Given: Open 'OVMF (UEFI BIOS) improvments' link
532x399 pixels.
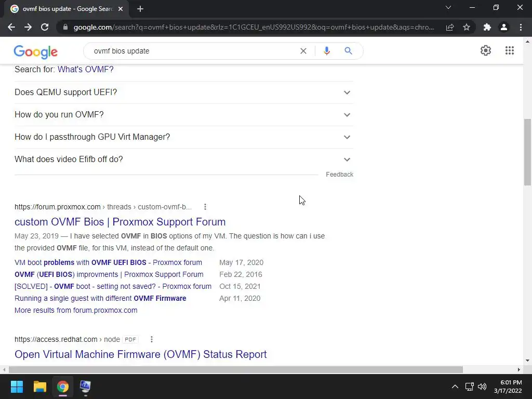Looking at the screenshot, I should (109, 274).
